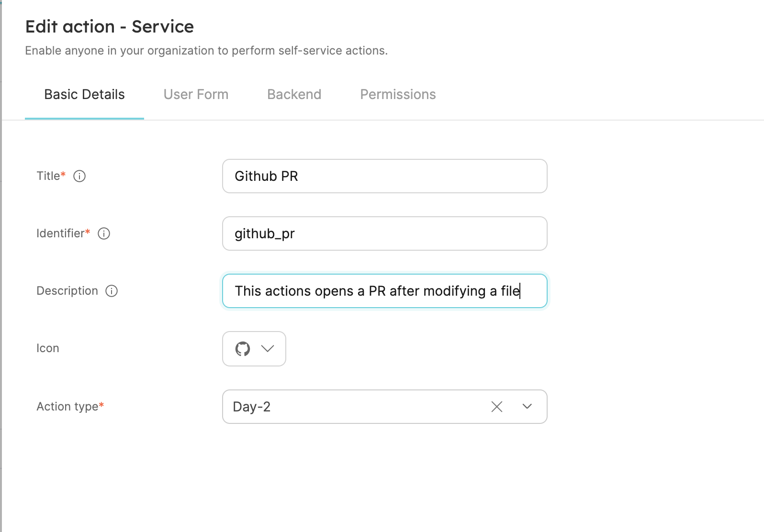This screenshot has height=532, width=764.
Task: Click the GitHub logo in Icon selector
Action: pyautogui.click(x=243, y=349)
